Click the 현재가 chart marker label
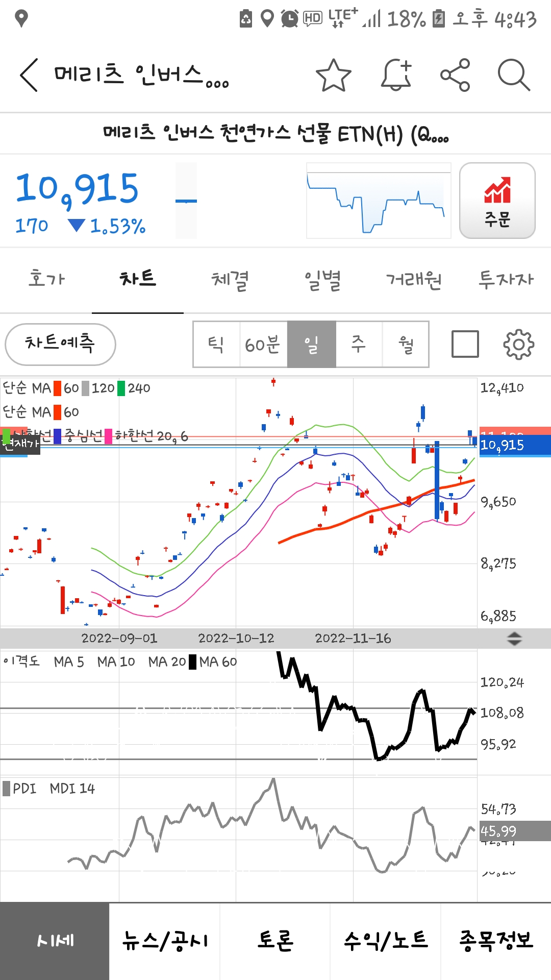The image size is (551, 980). click(x=20, y=444)
